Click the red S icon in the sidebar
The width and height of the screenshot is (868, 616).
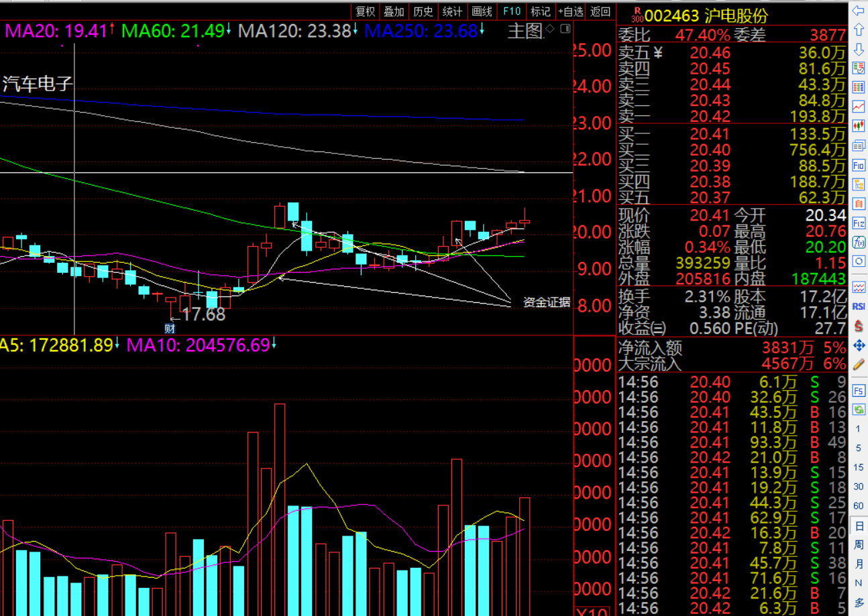click(859, 326)
